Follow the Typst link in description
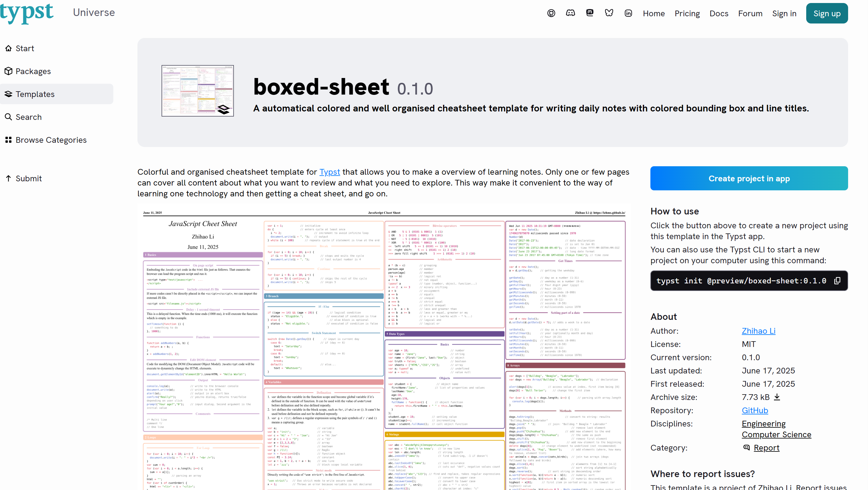Screen dimensions: 868x490 click(329, 172)
